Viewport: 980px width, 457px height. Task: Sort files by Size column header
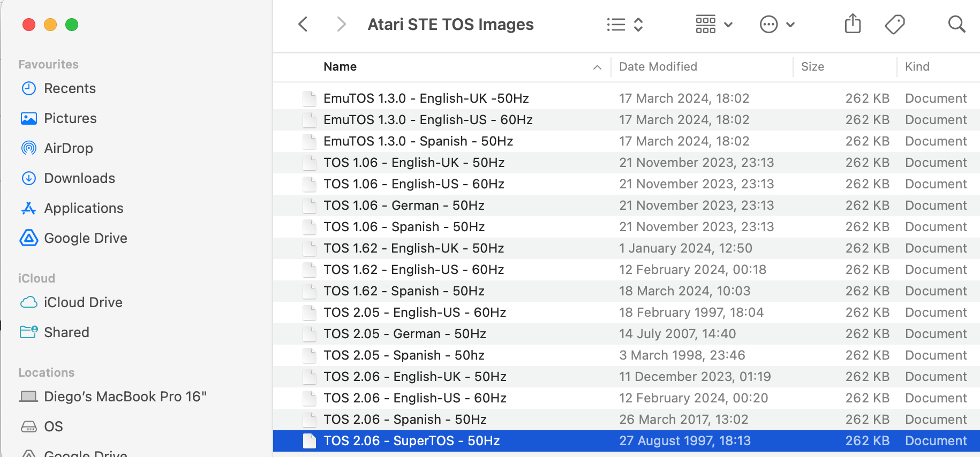(812, 67)
